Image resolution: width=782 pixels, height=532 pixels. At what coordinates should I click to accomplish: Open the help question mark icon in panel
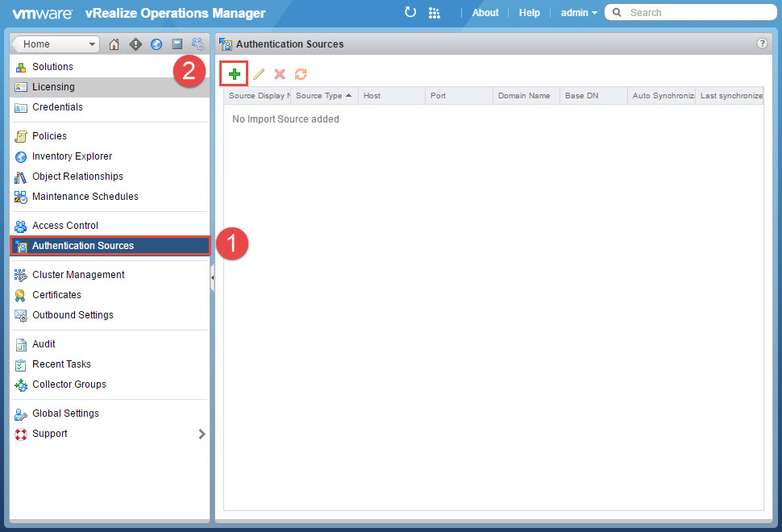point(762,44)
